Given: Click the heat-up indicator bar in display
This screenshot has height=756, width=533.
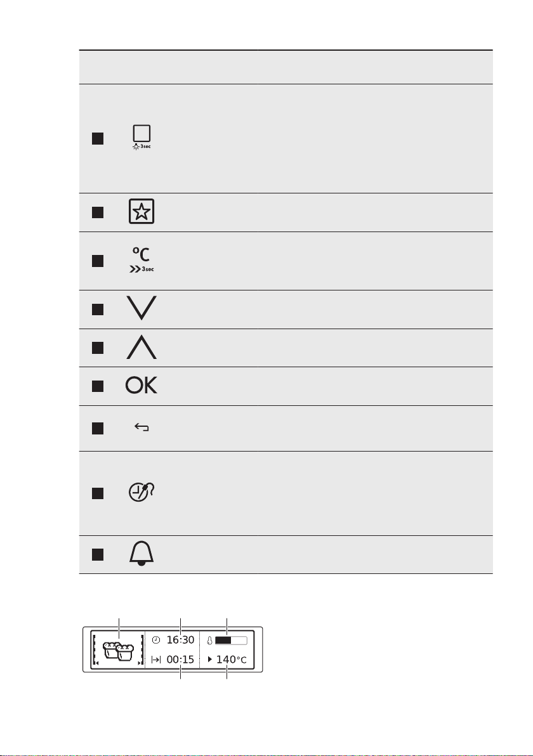Looking at the screenshot, I should pyautogui.click(x=231, y=641).
